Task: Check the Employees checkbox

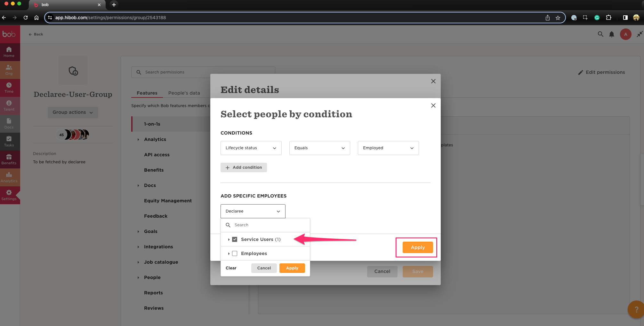Action: [235, 253]
